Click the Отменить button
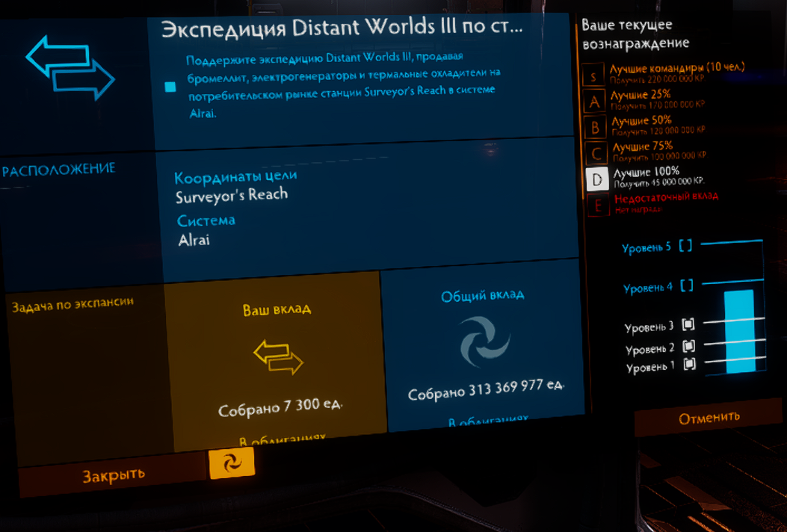 [709, 418]
